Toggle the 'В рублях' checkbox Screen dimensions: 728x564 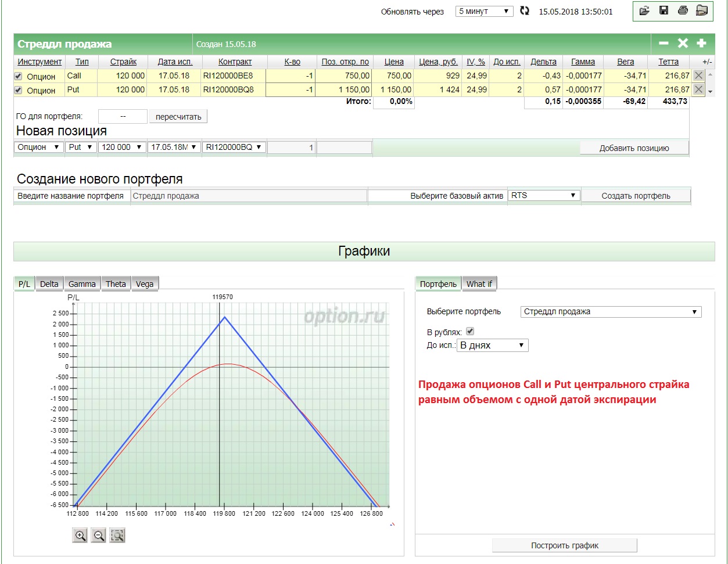(x=471, y=332)
